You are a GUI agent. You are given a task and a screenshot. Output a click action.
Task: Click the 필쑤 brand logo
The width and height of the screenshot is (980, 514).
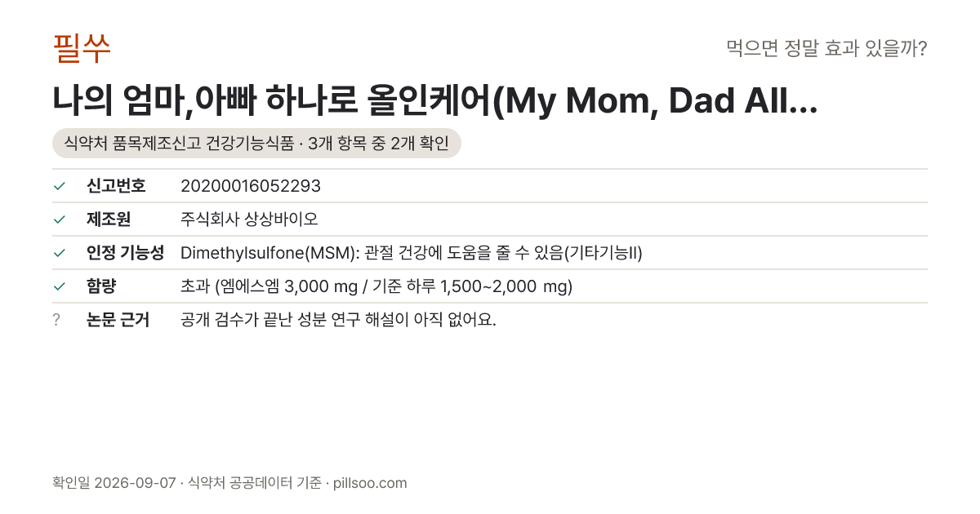point(82,49)
